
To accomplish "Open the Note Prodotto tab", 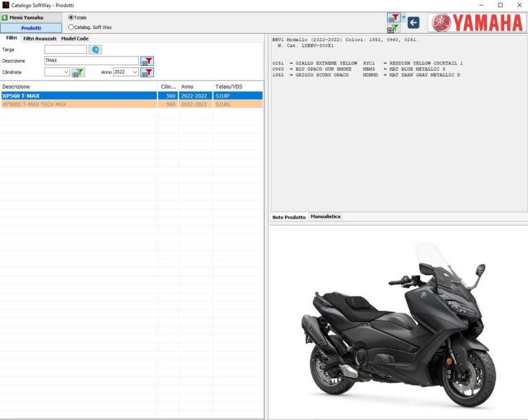I will 289,217.
